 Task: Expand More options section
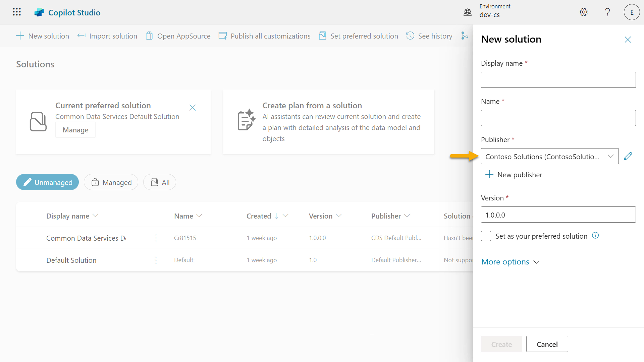tap(510, 262)
